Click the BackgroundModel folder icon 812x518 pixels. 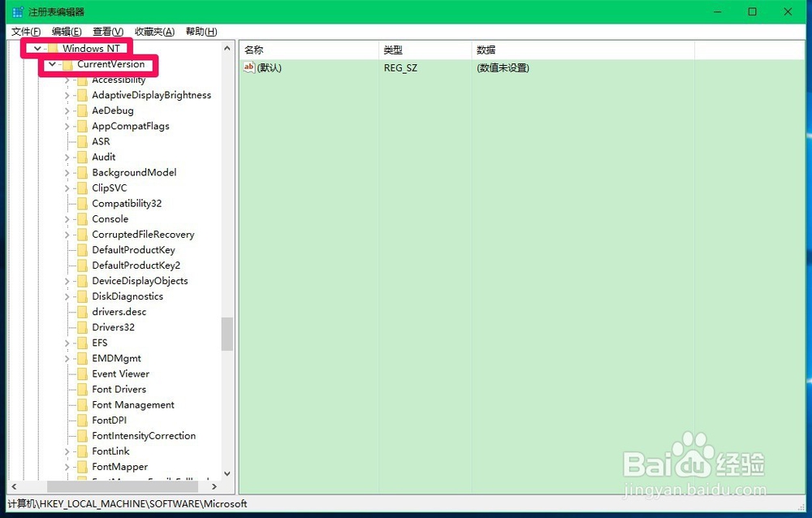pos(82,173)
